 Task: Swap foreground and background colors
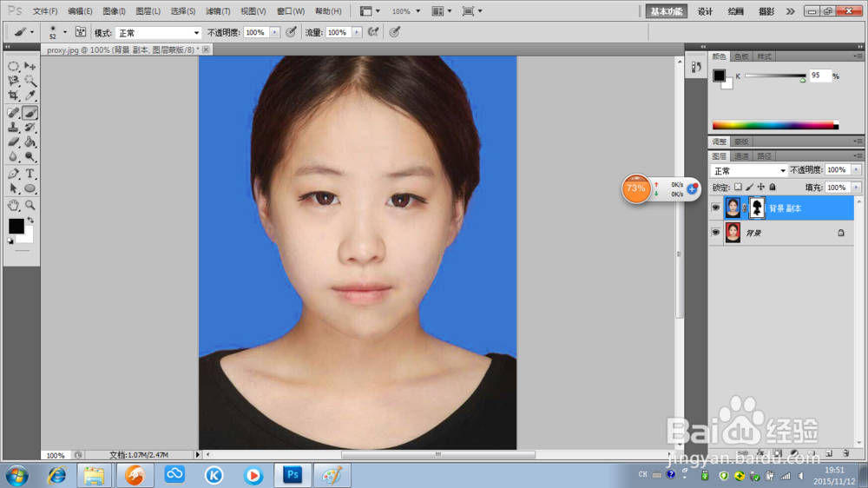30,220
